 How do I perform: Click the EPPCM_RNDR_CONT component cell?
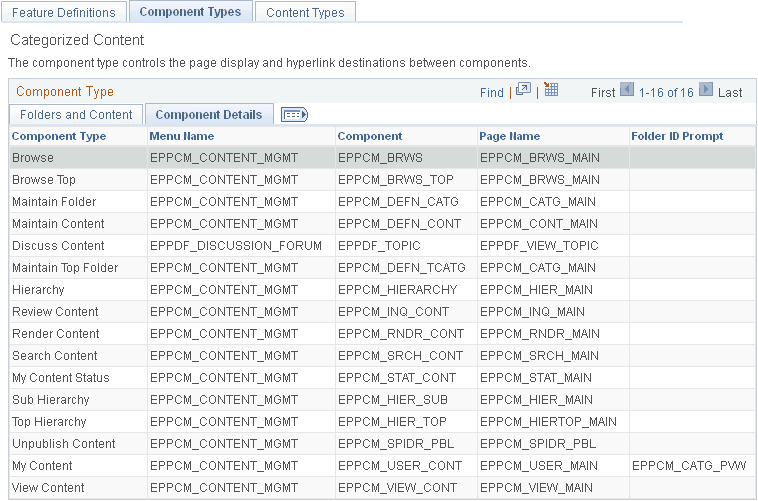406,334
